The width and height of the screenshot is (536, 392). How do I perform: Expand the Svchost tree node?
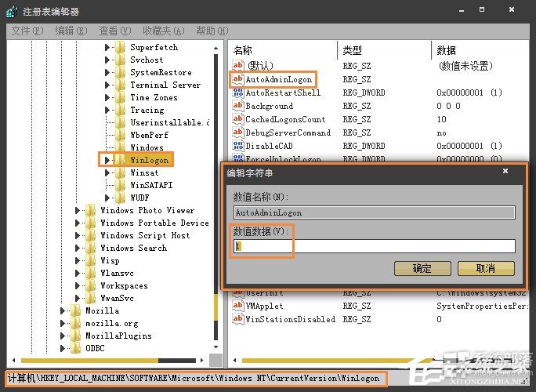point(107,60)
